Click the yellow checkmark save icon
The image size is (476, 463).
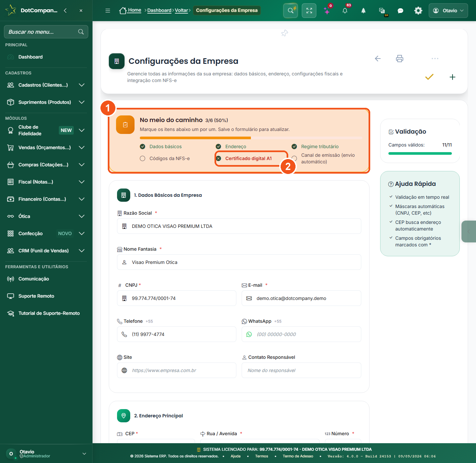pos(429,77)
